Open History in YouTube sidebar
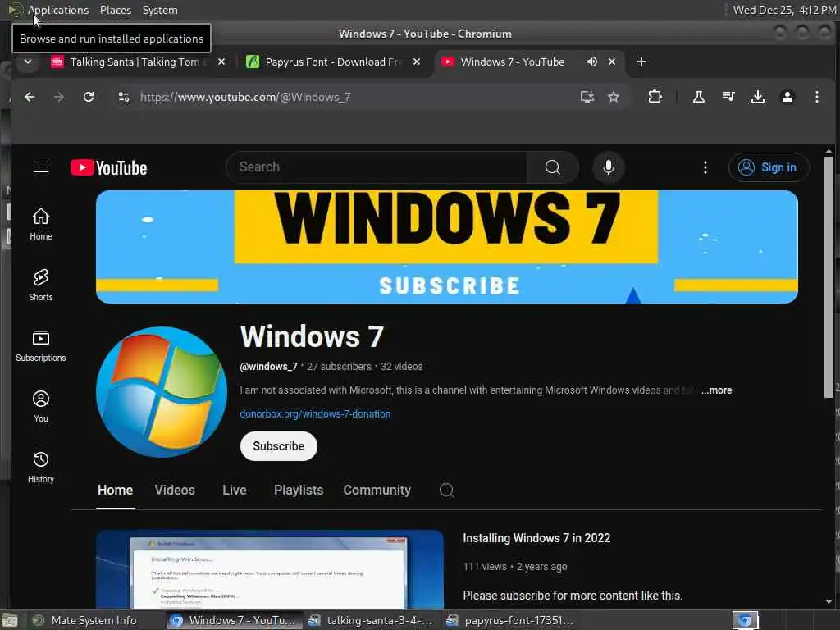Image resolution: width=840 pixels, height=630 pixels. [x=41, y=467]
